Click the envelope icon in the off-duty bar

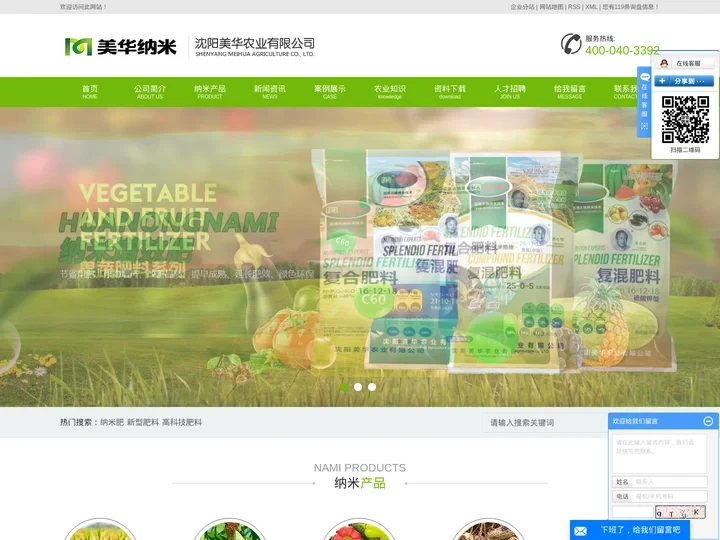580,531
